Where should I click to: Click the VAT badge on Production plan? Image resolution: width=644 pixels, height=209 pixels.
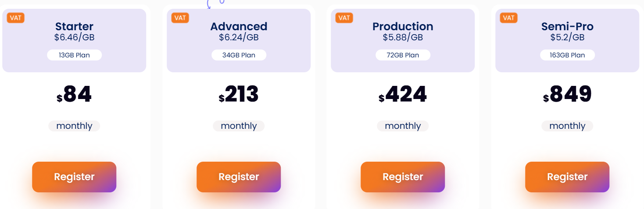pyautogui.click(x=344, y=18)
